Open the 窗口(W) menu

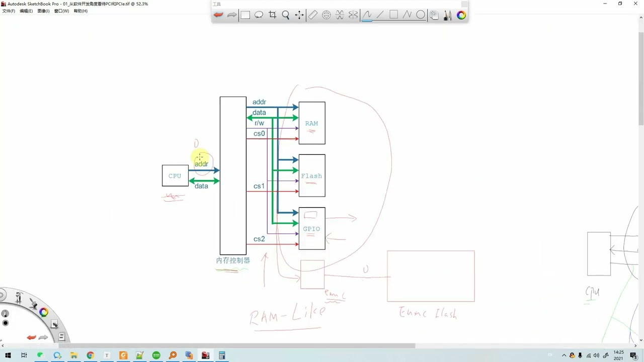(x=62, y=11)
